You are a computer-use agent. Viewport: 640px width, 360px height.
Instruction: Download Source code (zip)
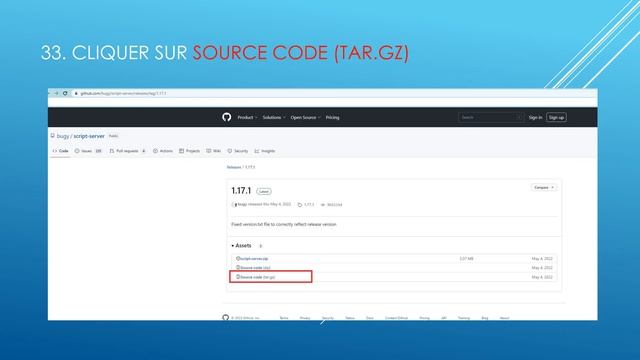[255, 268]
